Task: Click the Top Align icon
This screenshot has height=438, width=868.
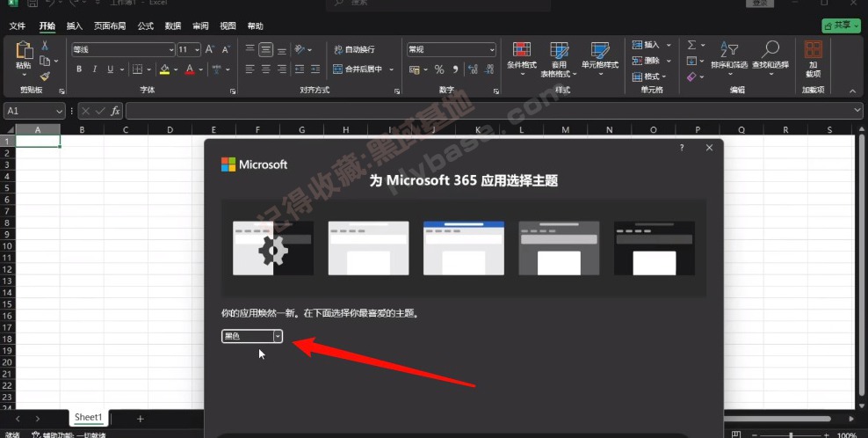Action: (250, 49)
